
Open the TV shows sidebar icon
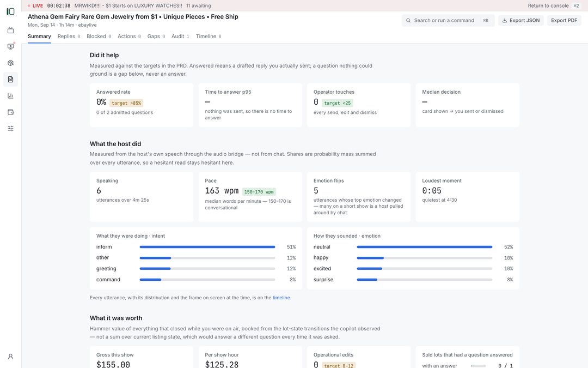tap(10, 30)
